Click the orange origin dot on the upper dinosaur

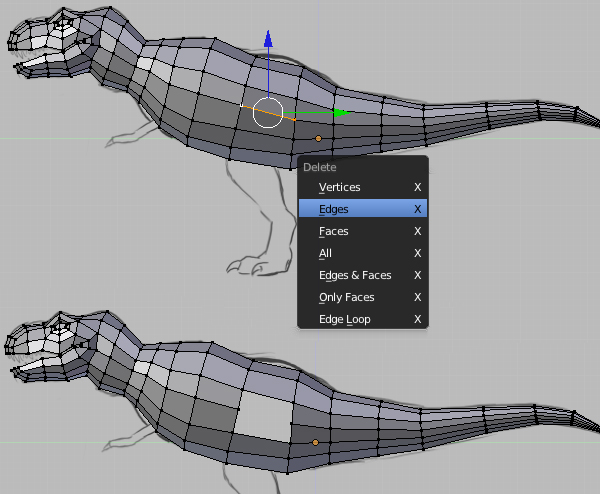318,139
